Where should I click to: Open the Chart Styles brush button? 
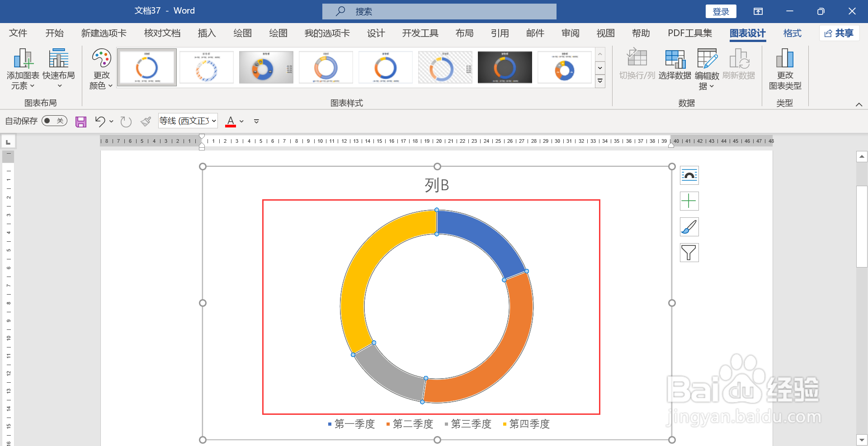(x=689, y=227)
